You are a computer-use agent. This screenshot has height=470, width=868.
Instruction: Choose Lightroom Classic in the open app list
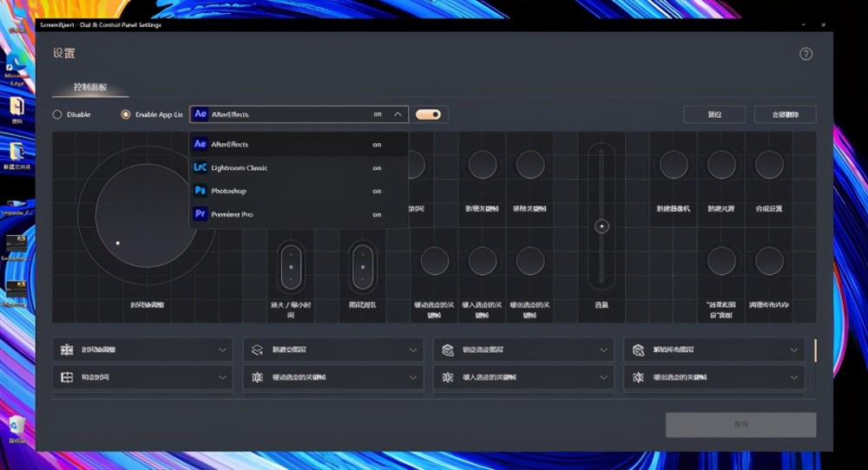(299, 167)
